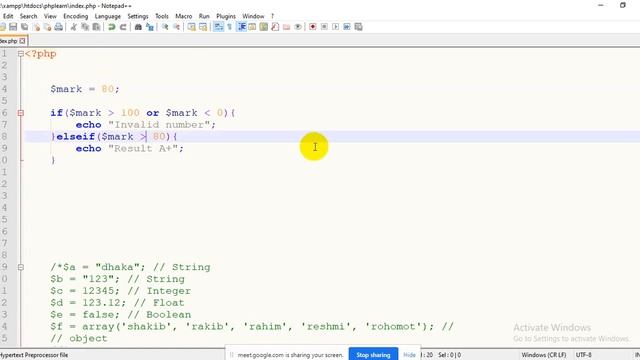Viewport: 640px width, 360px height.
Task: Click the Close All documents toolbar icon
Action: [x=47, y=27]
